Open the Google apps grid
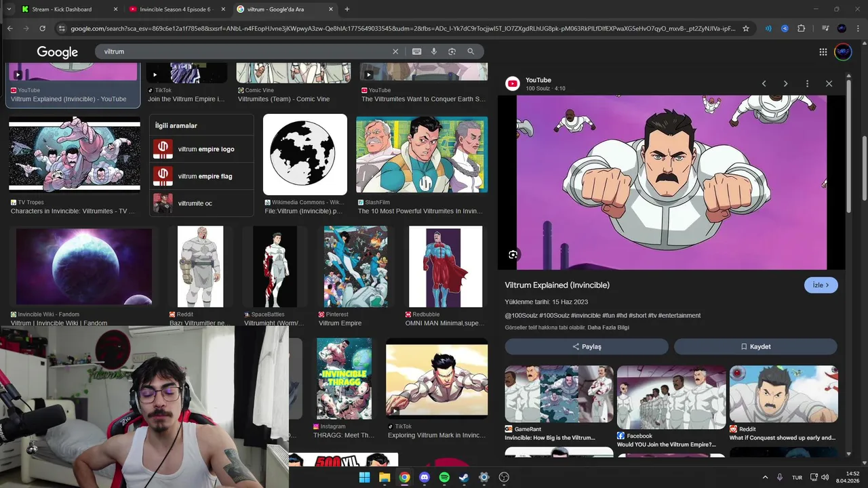The image size is (868, 488). pyautogui.click(x=823, y=52)
